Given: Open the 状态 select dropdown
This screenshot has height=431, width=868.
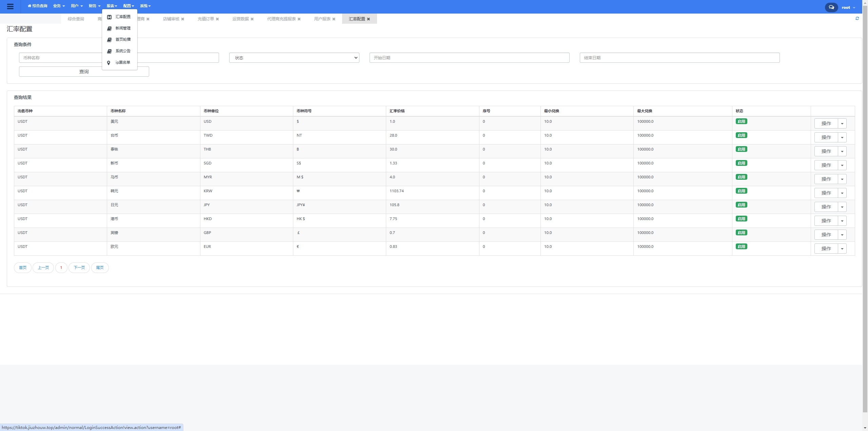Looking at the screenshot, I should click(294, 58).
